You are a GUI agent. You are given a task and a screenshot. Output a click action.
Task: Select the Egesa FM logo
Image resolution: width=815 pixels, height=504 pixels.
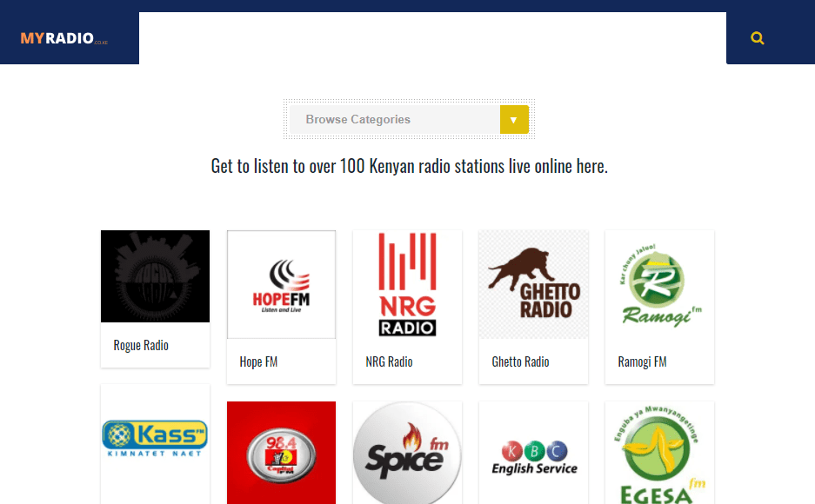[659, 453]
